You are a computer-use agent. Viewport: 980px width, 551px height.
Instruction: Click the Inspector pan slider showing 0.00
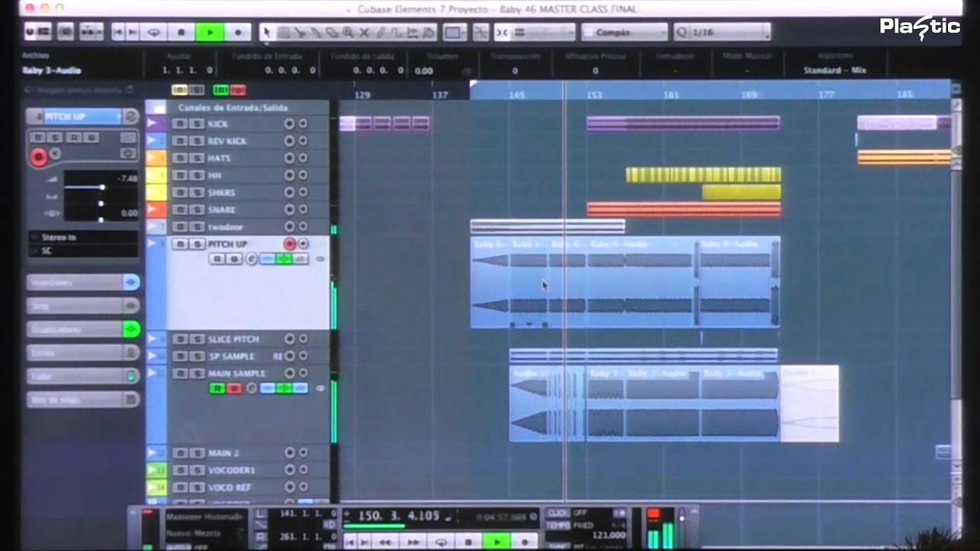coord(102,213)
